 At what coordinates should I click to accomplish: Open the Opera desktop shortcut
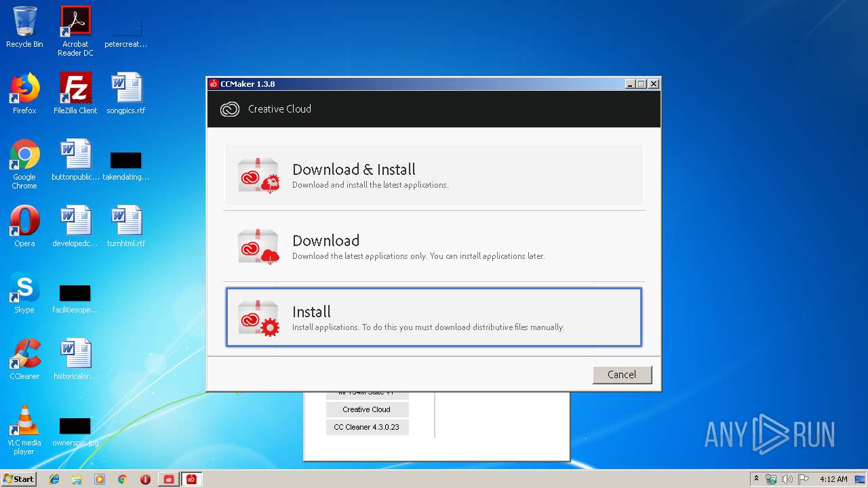point(24,226)
